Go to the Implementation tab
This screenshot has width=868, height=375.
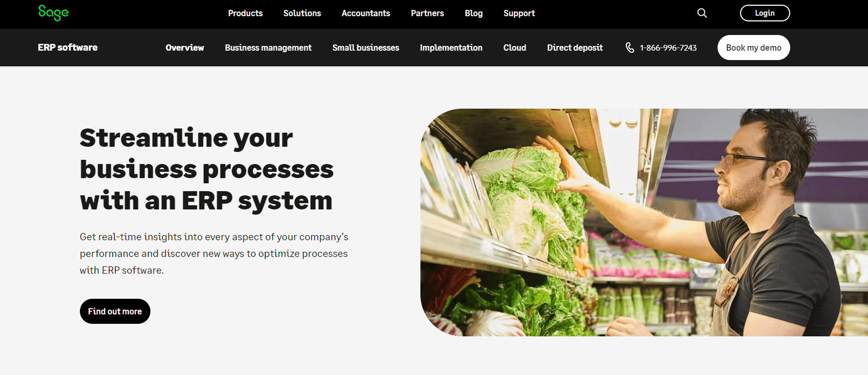451,48
